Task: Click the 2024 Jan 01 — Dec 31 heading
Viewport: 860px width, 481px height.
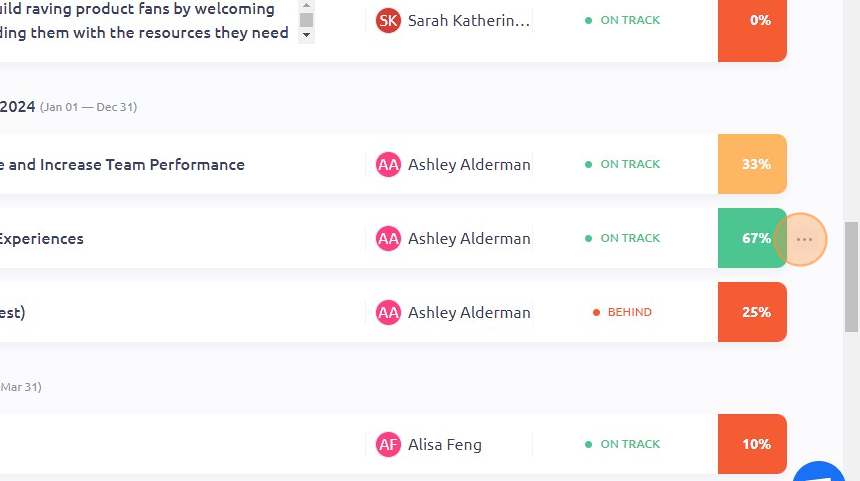Action: click(69, 106)
